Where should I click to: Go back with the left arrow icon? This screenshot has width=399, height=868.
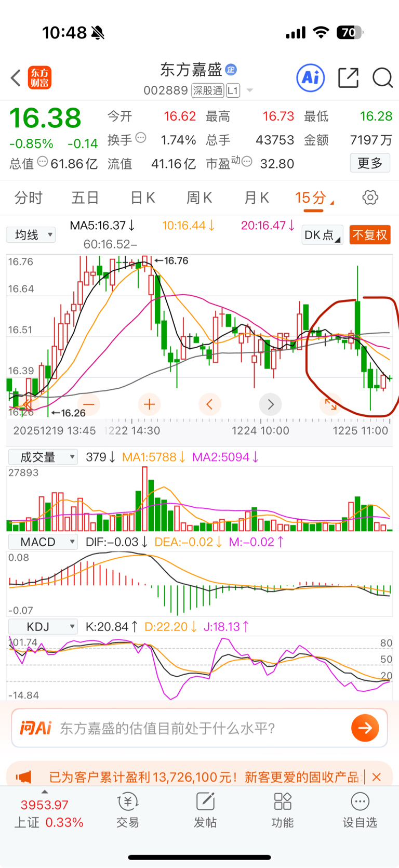point(16,78)
